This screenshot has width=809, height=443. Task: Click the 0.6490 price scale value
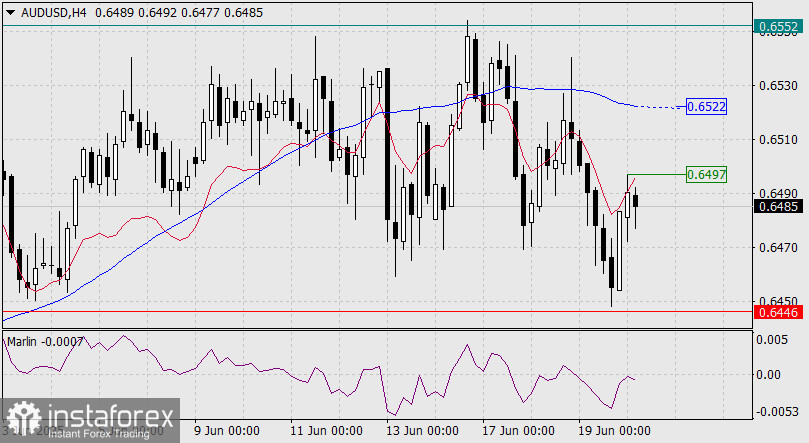click(x=778, y=193)
